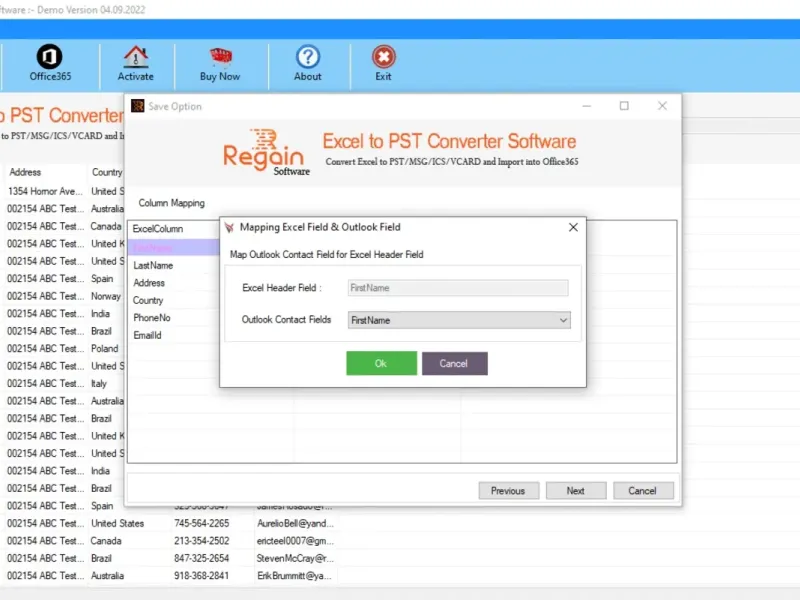Click the ErikBrummitt@ya... email cell
The width and height of the screenshot is (800, 600).
[295, 576]
